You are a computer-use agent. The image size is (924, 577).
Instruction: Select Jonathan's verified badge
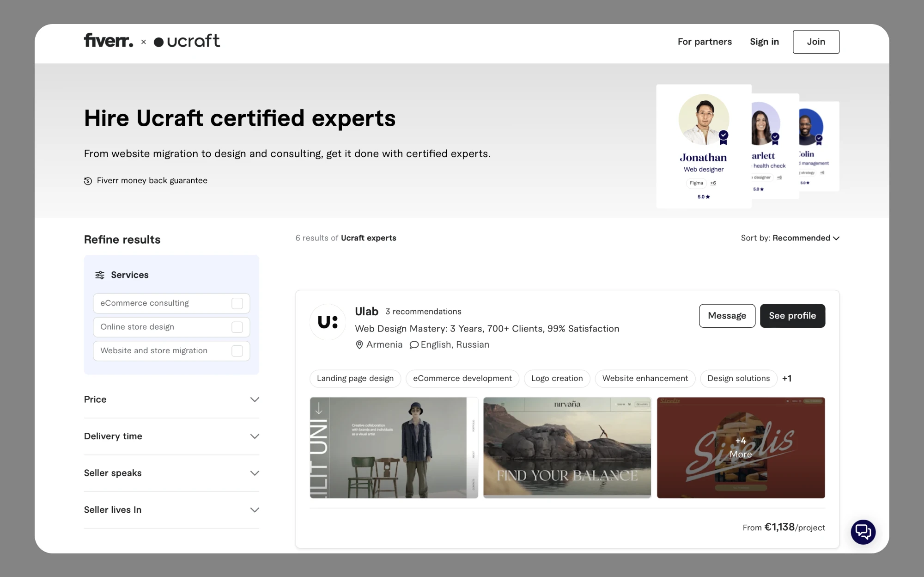723,136
